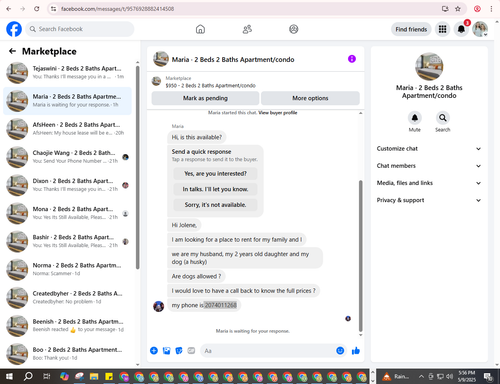Open Task View on taskbar
Image resolution: width=500 pixels, height=384 pixels.
pyautogui.click(x=46, y=377)
